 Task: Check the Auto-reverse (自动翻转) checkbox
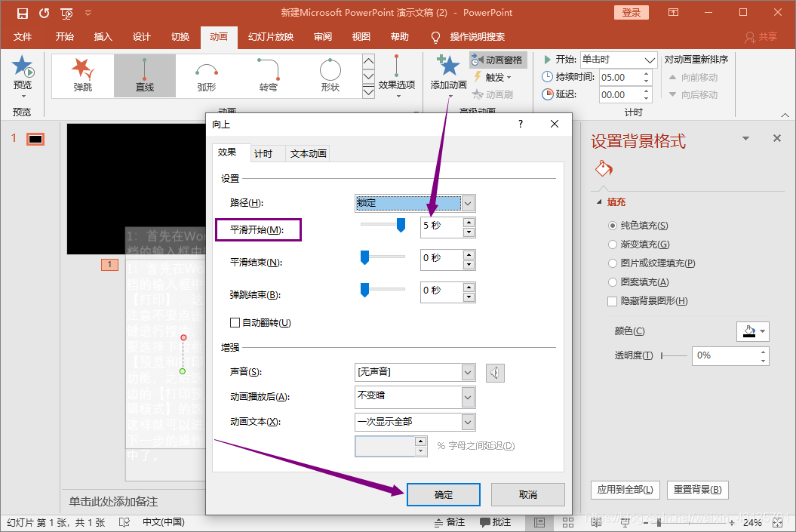click(x=235, y=322)
